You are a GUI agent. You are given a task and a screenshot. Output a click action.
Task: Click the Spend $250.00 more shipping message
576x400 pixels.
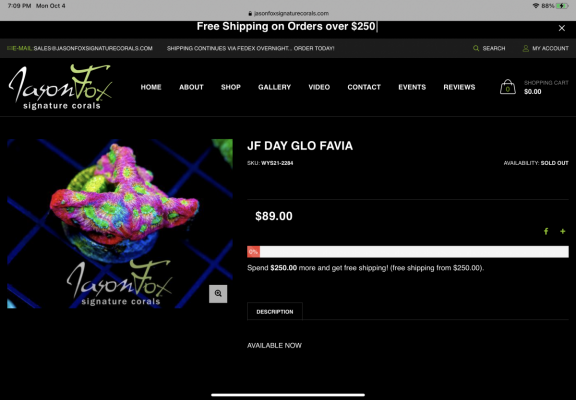click(366, 268)
